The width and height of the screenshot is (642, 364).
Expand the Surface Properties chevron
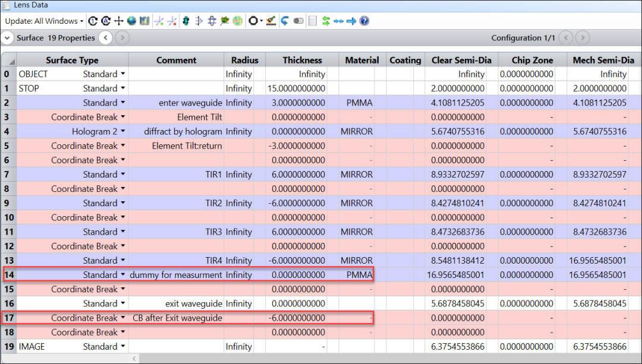(8, 37)
